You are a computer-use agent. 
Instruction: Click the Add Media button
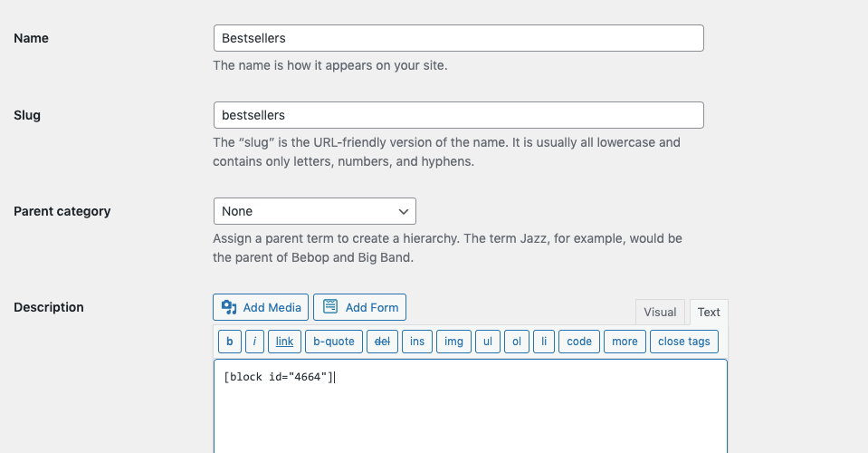pyautogui.click(x=262, y=307)
